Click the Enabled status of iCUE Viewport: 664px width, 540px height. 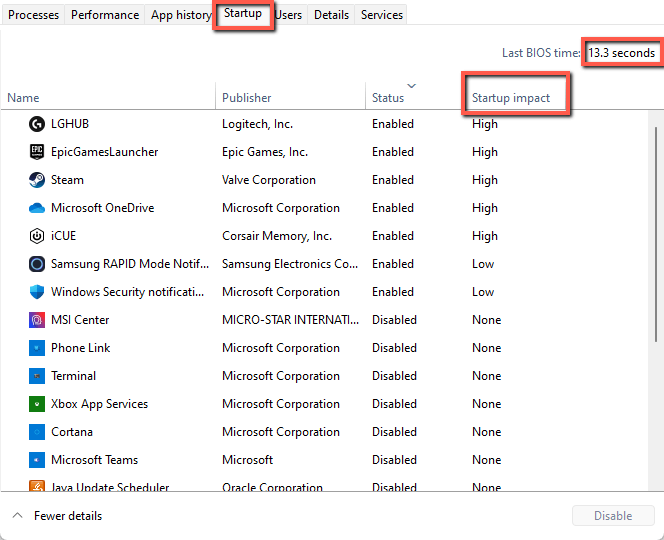click(x=393, y=235)
